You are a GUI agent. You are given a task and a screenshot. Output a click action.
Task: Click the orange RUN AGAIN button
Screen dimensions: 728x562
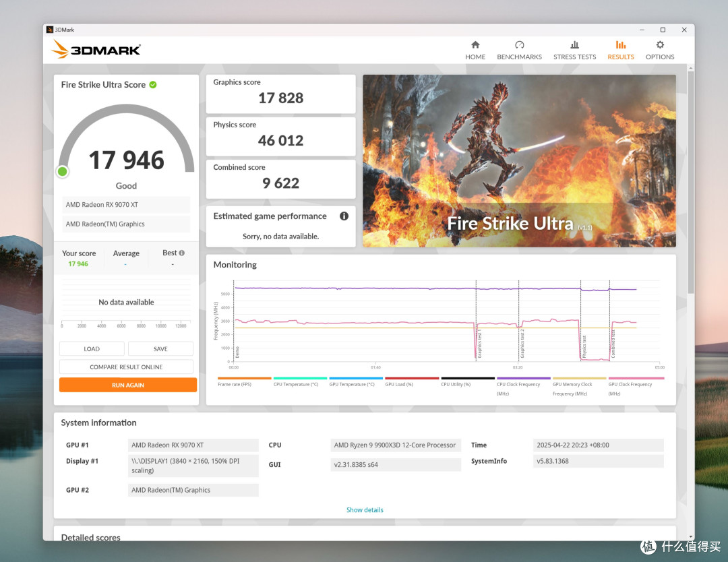tap(128, 385)
